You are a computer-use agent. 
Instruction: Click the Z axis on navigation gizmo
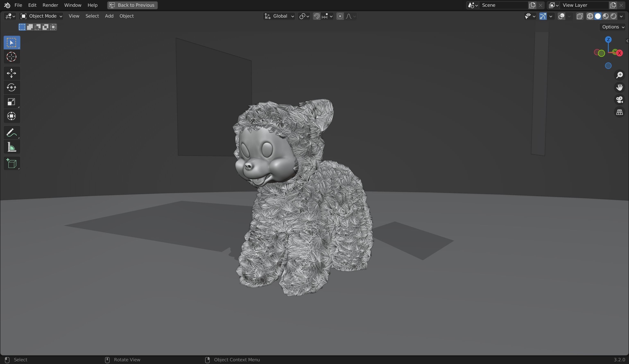[608, 39]
